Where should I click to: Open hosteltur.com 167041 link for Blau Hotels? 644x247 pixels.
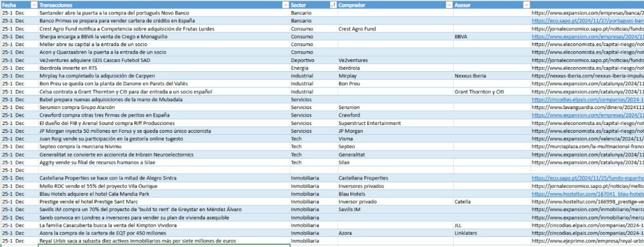(x=588, y=194)
